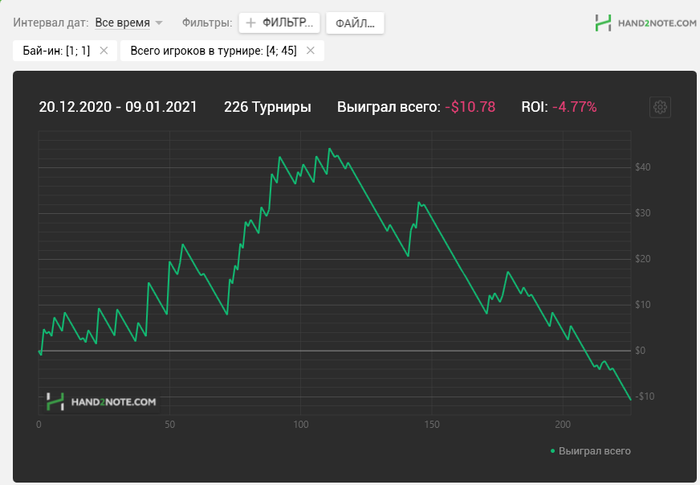Click the '-$10' y-axis label

tap(645, 397)
